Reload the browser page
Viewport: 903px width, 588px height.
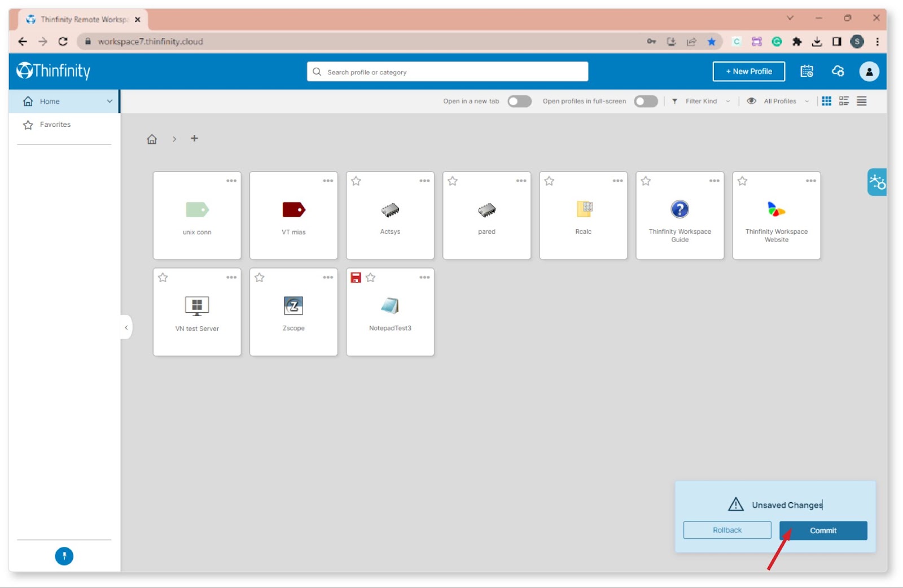click(x=63, y=41)
